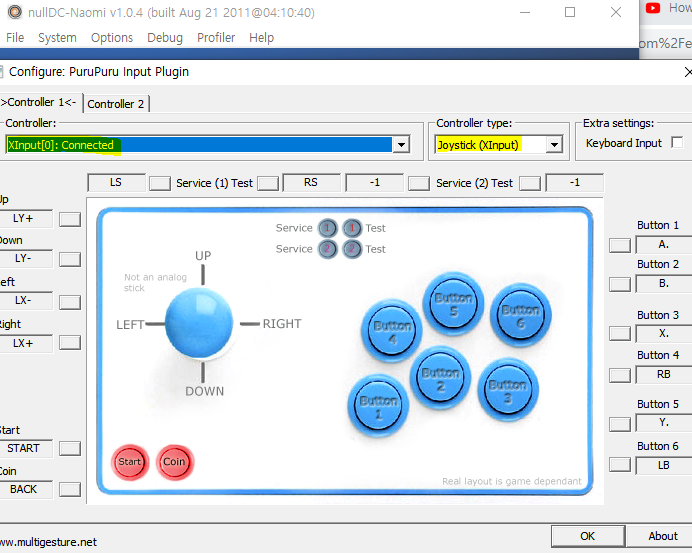Click the Button 3 mapping field X.

663,334
